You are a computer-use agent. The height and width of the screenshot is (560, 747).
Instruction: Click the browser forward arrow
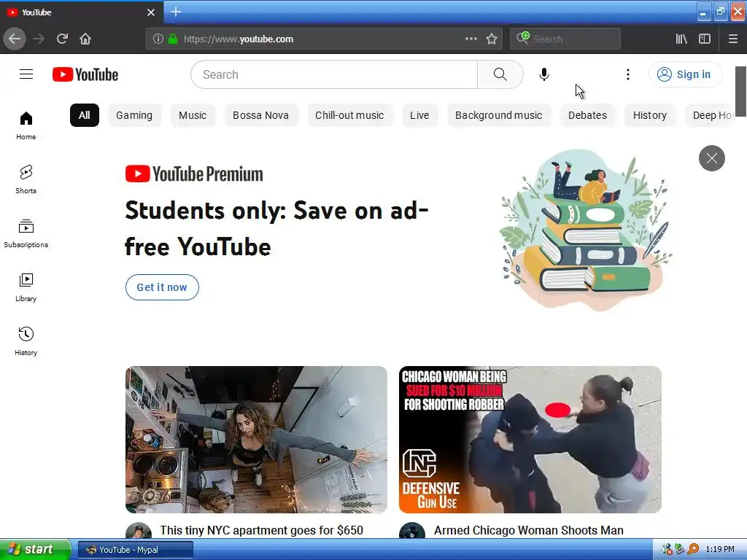coord(39,39)
